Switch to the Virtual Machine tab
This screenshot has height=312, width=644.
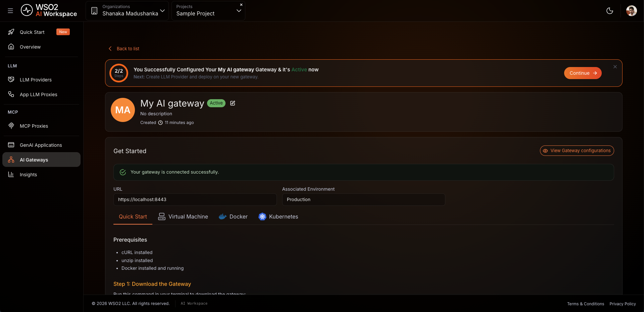tap(183, 217)
